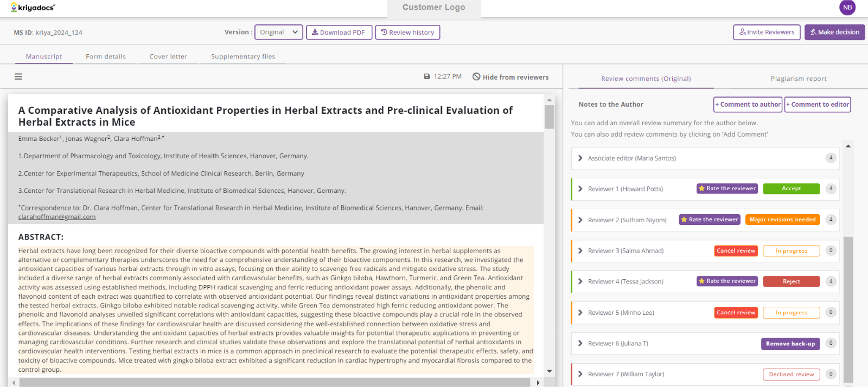Click comment count 0 for Reviewer 7
This screenshot has width=868, height=387.
point(831,374)
